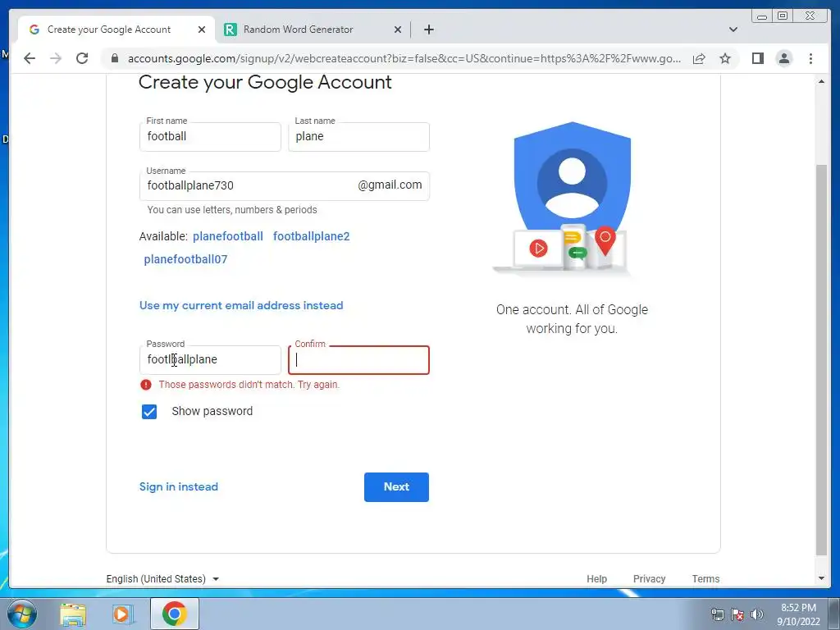This screenshot has width=840, height=630.
Task: Click the Google account shield illustration
Action: click(572, 197)
